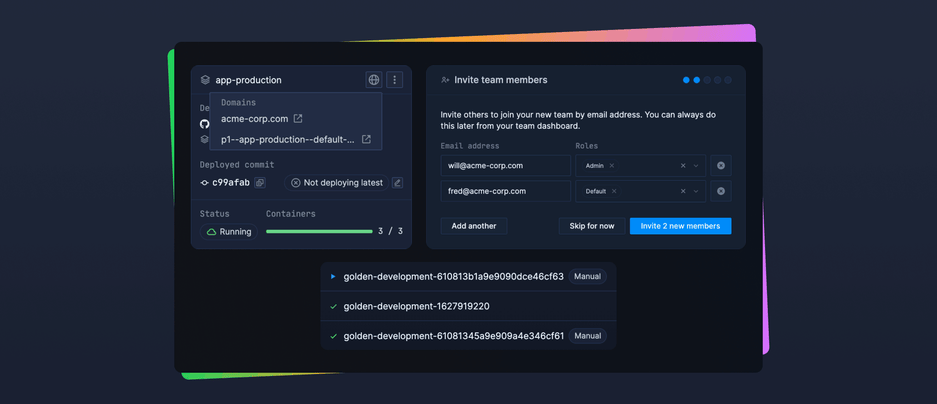Click the Add another button
Viewport: 937px width, 404px height.
(474, 226)
